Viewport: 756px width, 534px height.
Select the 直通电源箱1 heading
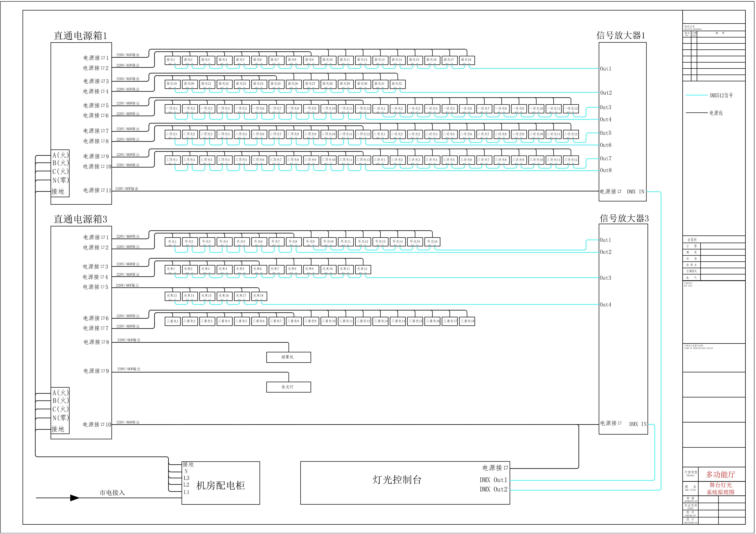(x=80, y=35)
